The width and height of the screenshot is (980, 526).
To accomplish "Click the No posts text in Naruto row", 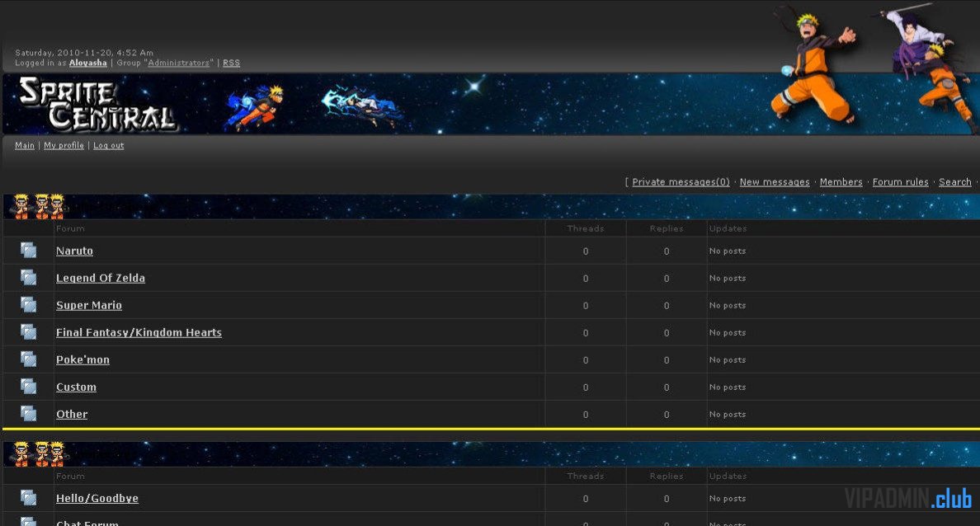I will coord(728,251).
